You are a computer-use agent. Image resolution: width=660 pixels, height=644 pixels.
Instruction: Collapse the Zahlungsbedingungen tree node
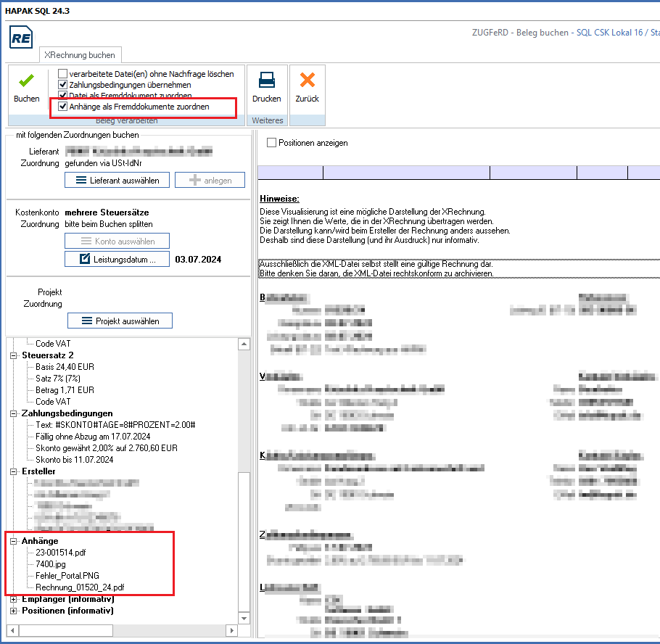[14, 413]
